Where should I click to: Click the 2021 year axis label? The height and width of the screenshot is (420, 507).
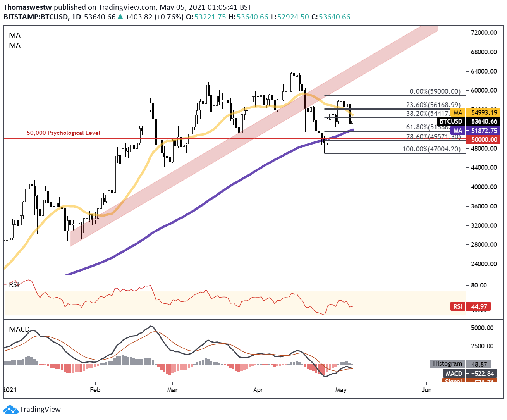10,390
